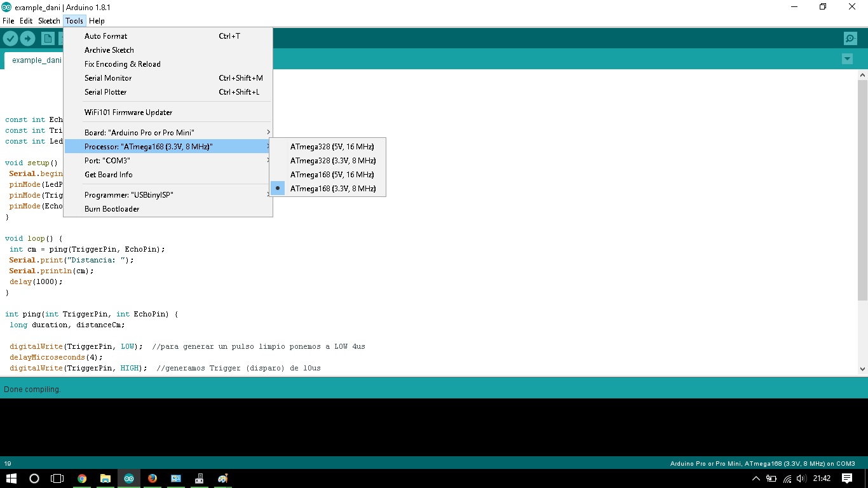This screenshot has width=868, height=488.
Task: Open the USB device taskbar icon
Action: pos(199,478)
